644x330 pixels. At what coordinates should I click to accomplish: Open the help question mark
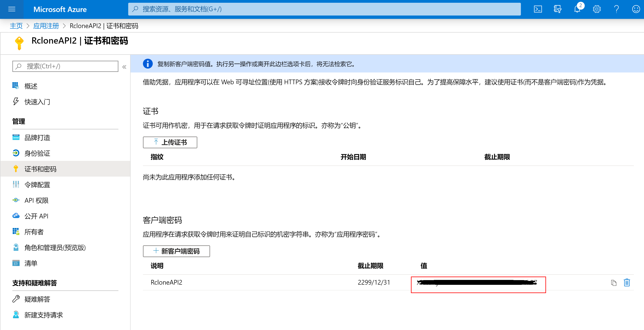616,9
